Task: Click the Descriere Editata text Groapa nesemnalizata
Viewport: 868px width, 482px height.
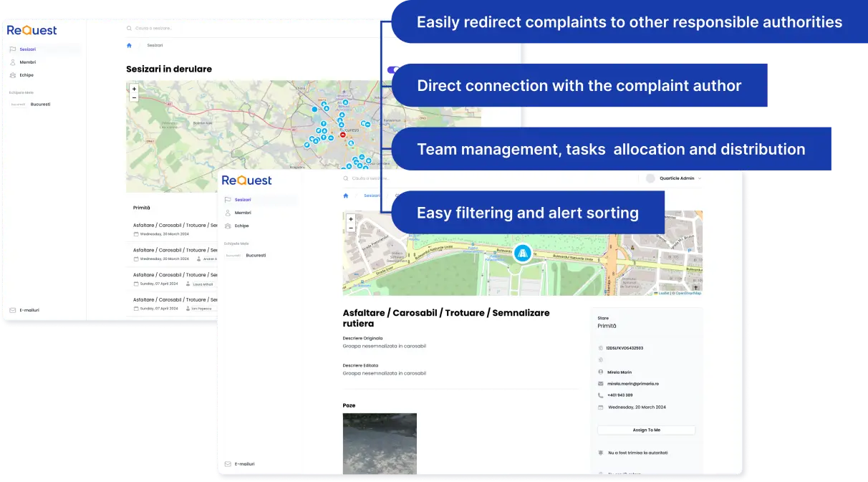Action: coord(385,373)
